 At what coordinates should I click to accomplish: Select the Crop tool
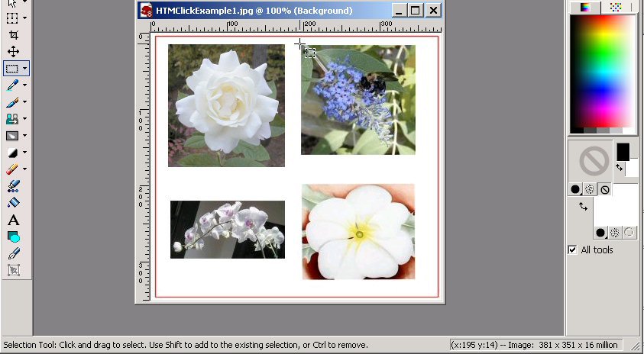click(13, 35)
